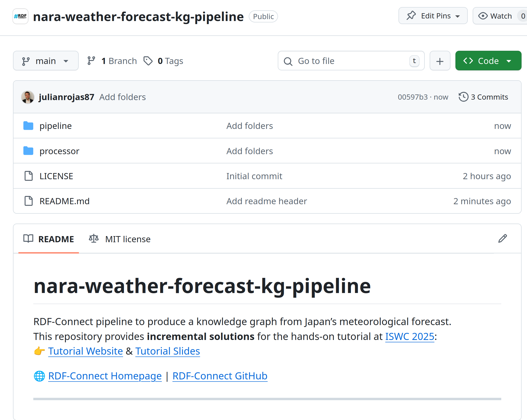Open the green Code dropdown
The image size is (527, 420).
tap(488, 61)
